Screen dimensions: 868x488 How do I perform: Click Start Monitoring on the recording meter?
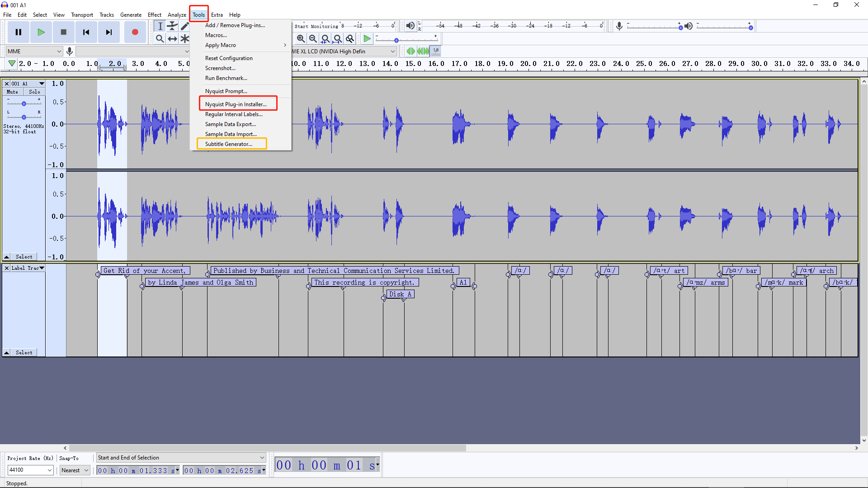coord(316,26)
